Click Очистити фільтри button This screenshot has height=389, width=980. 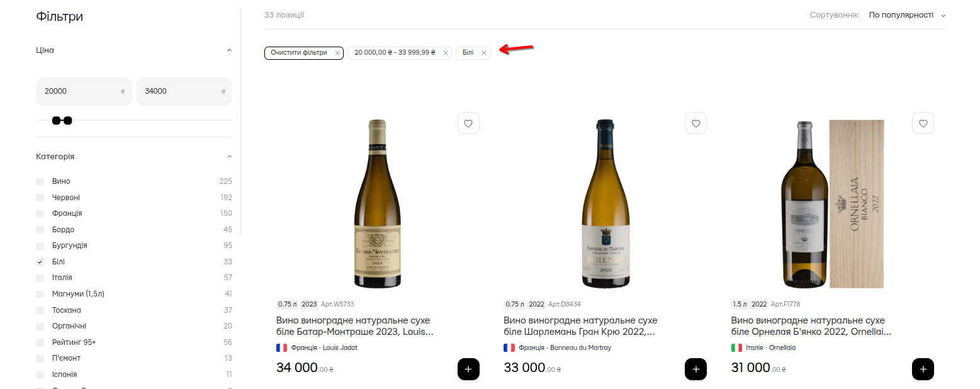pos(299,53)
